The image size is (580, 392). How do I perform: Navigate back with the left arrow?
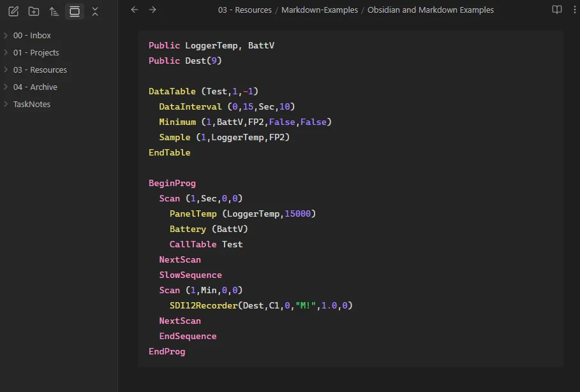(x=135, y=10)
